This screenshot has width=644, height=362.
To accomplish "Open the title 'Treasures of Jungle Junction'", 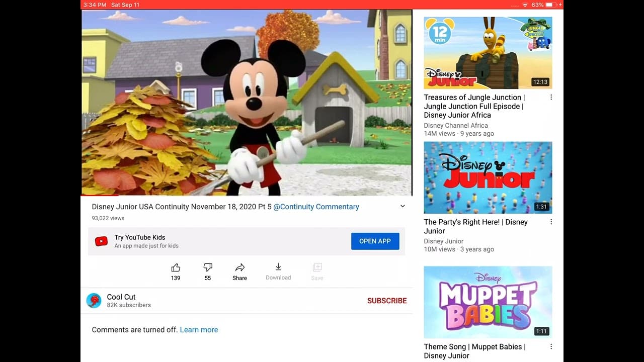I will [x=473, y=106].
